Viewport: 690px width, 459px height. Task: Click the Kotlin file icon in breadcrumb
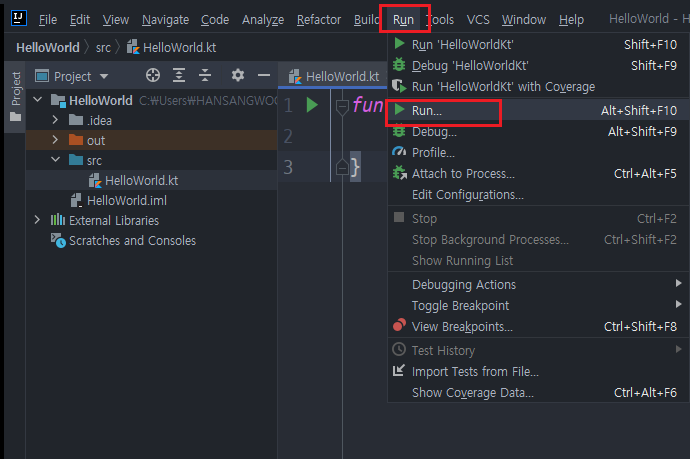133,47
